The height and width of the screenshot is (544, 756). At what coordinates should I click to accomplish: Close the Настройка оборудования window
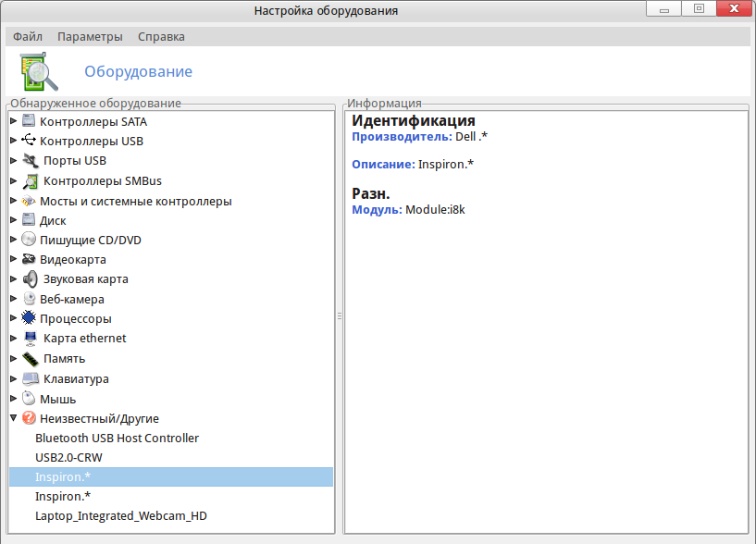coord(735,8)
